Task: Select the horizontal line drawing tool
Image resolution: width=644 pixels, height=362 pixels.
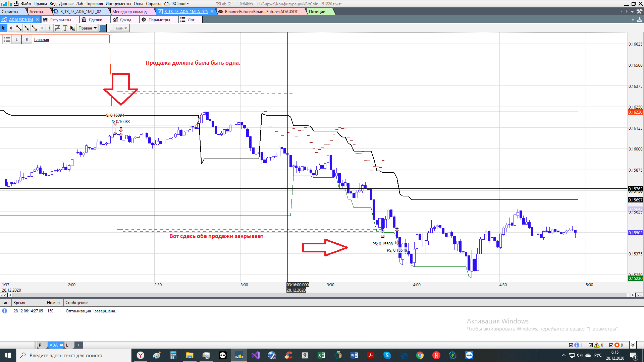Action: click(x=42, y=28)
